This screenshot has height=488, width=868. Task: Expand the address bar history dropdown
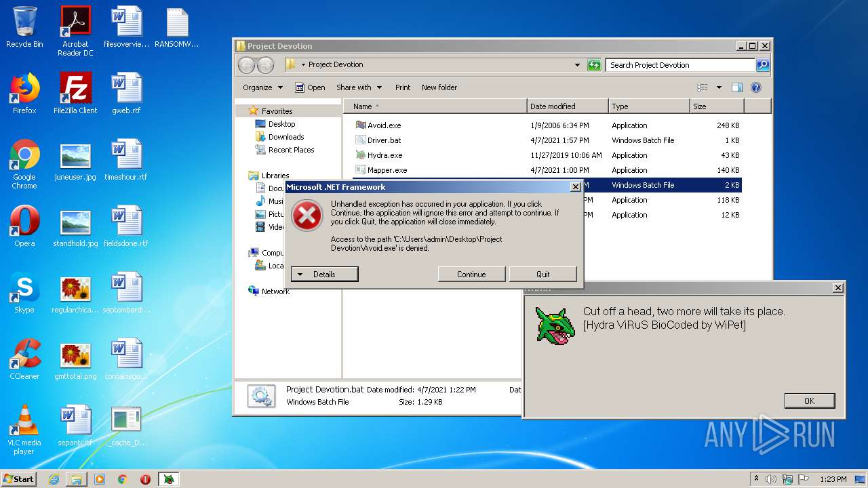[577, 65]
